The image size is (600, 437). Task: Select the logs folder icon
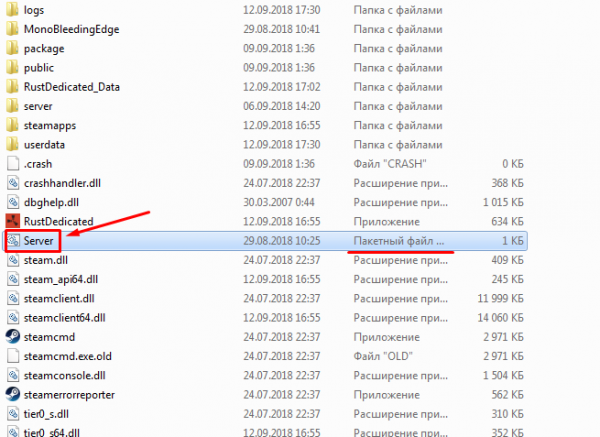12,10
